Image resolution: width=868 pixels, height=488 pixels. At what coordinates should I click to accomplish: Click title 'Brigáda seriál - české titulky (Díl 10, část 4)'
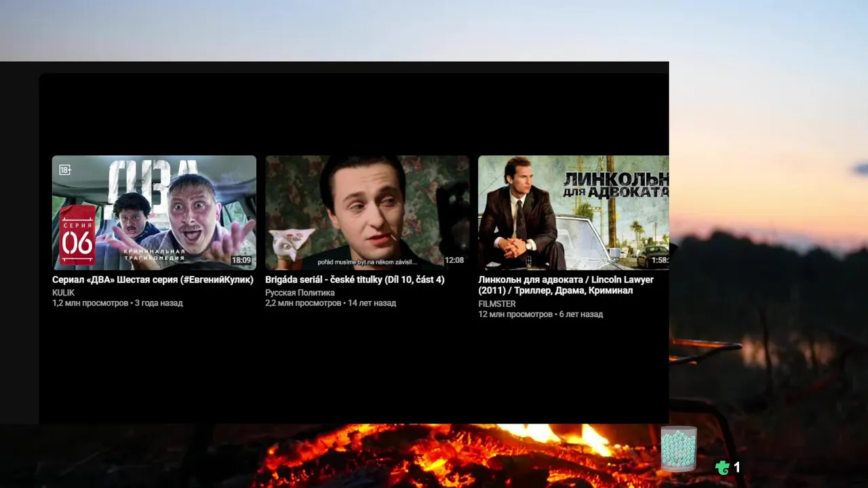pos(355,279)
